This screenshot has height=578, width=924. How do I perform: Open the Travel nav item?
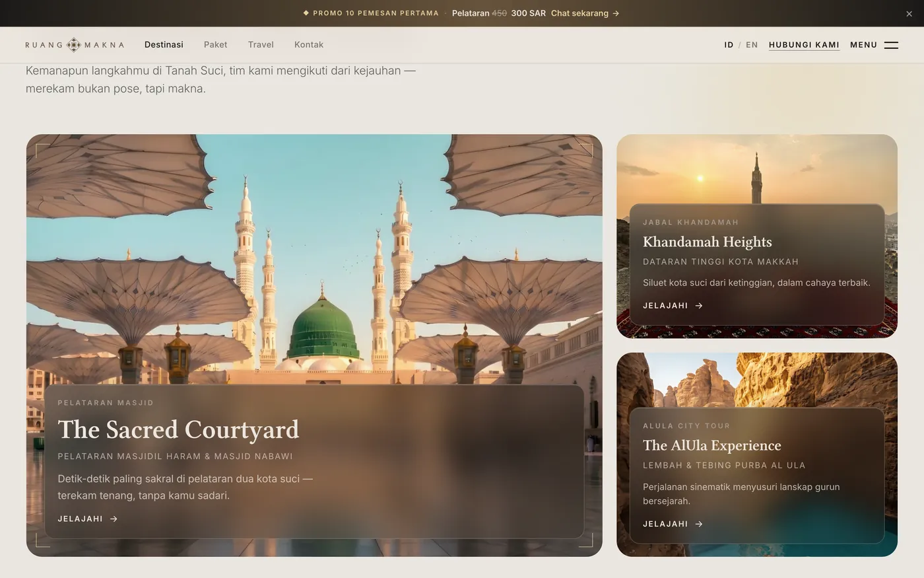(261, 45)
